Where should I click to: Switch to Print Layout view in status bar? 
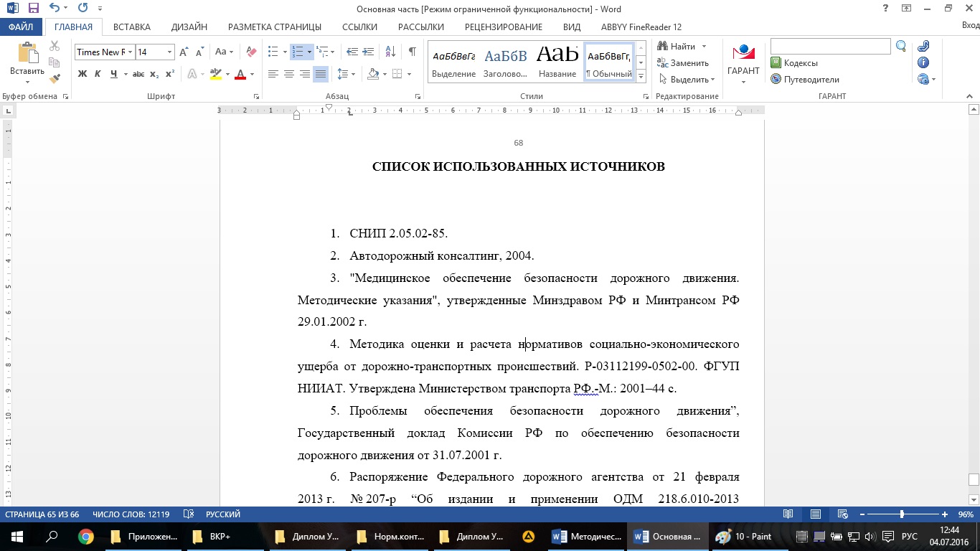click(816, 514)
